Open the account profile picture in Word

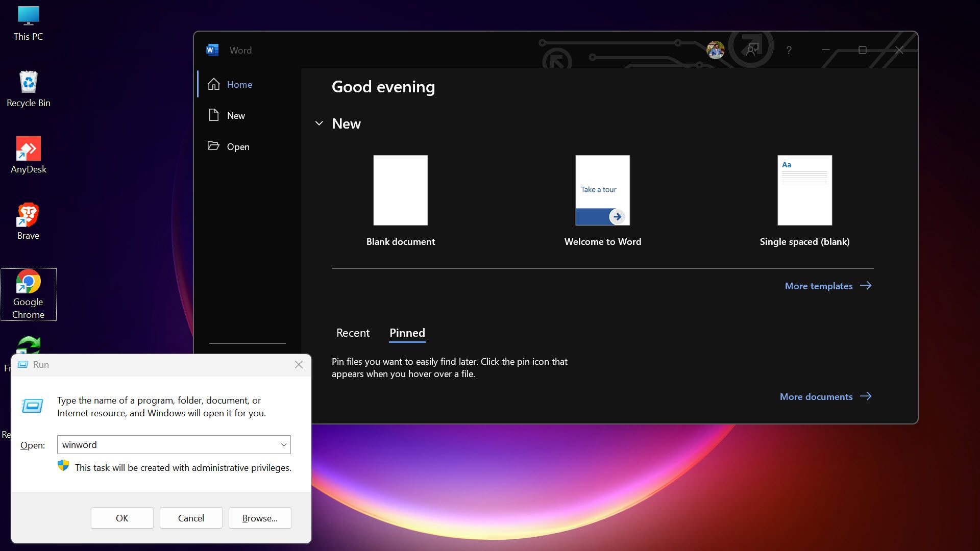pyautogui.click(x=715, y=50)
